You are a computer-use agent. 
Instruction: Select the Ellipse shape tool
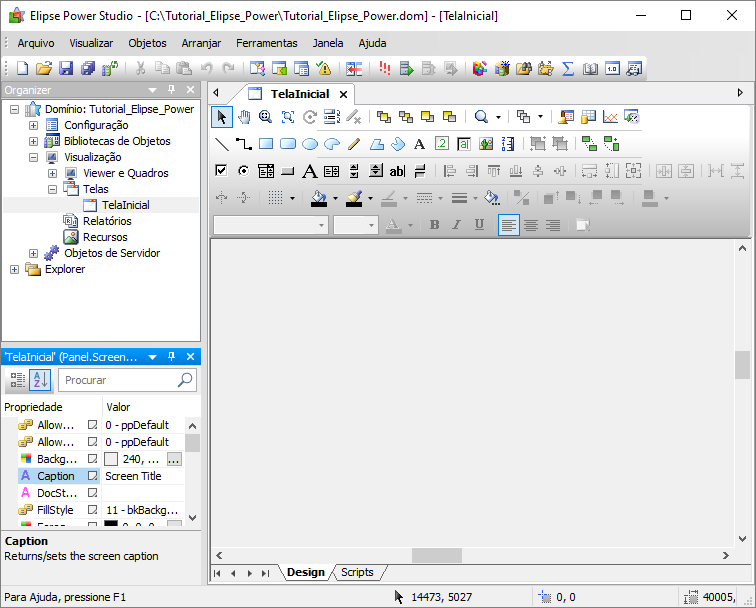(x=309, y=144)
